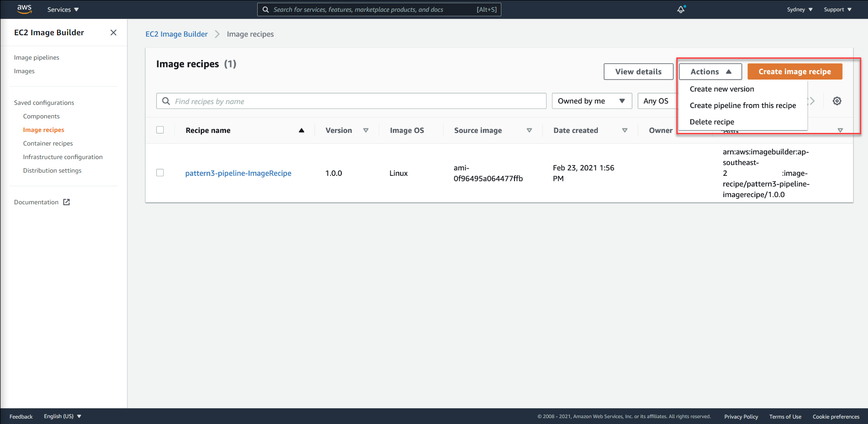Open pattern3-pipeline-ImageRecipe details link
The height and width of the screenshot is (424, 868).
click(238, 173)
